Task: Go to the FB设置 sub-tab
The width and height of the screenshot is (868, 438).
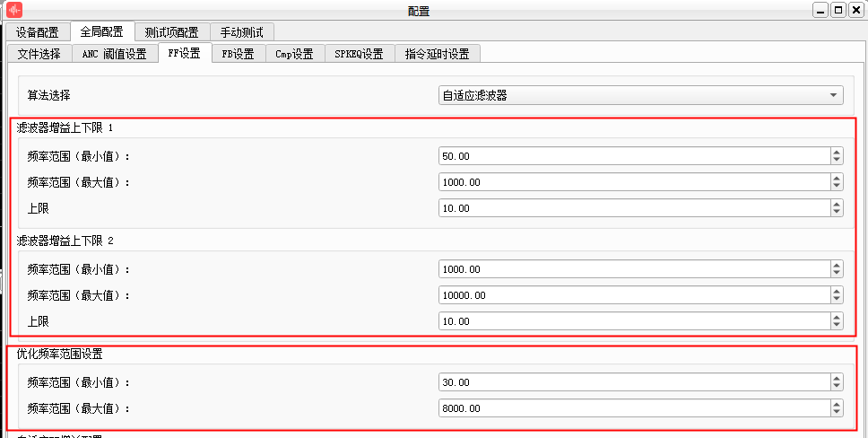Action: 238,55
